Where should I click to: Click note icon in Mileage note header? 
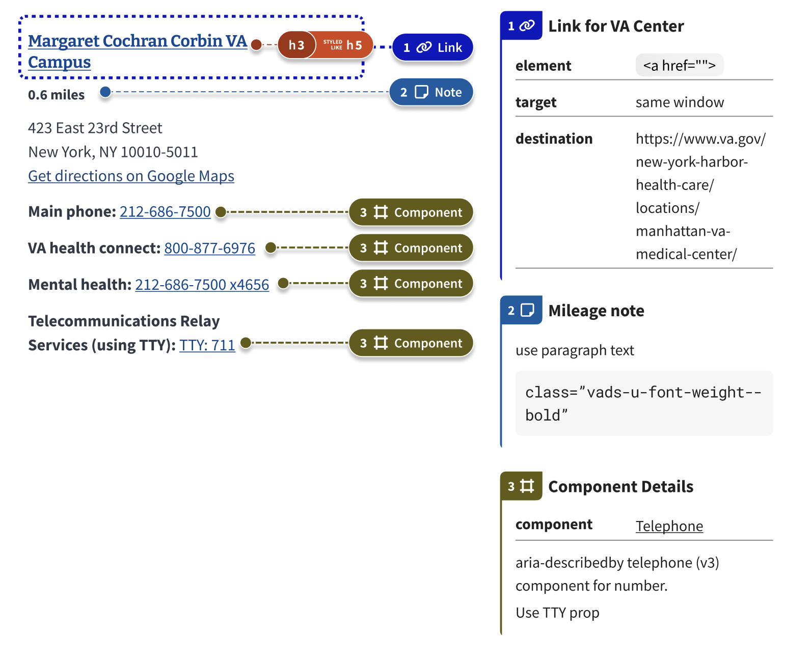click(x=527, y=310)
